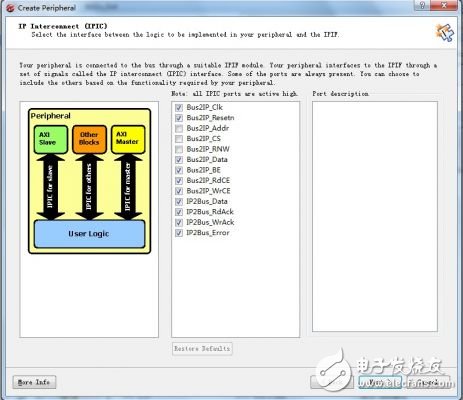
Task: Click inside the Port description box
Action: (375, 217)
